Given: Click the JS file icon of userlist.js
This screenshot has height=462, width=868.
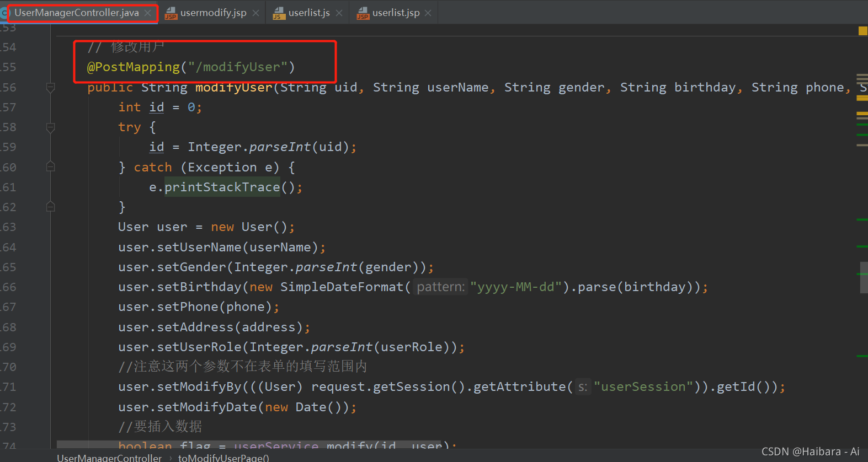Looking at the screenshot, I should pyautogui.click(x=279, y=13).
